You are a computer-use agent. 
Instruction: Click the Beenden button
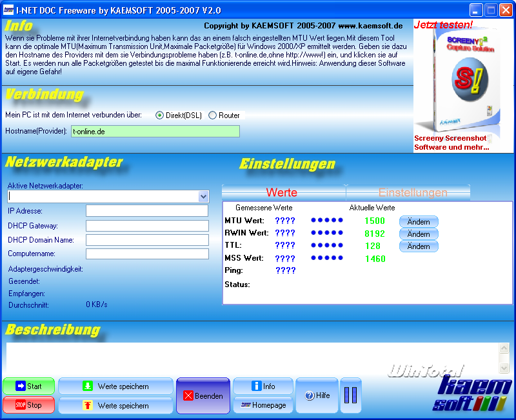pyautogui.click(x=203, y=395)
